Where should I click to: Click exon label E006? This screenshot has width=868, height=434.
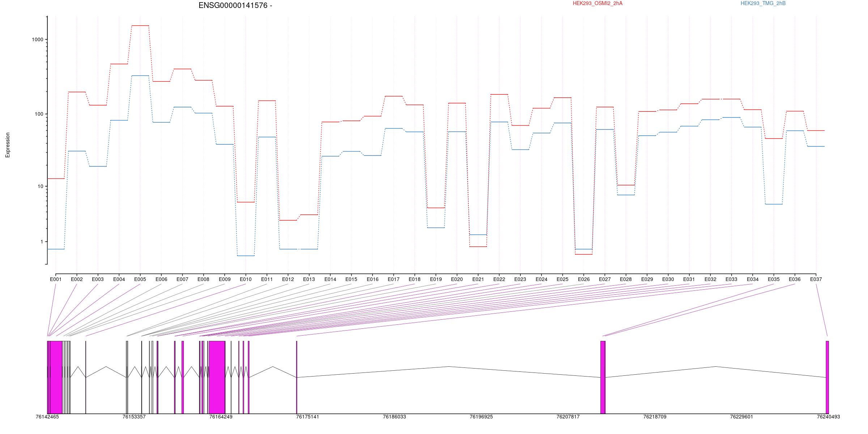click(x=161, y=280)
